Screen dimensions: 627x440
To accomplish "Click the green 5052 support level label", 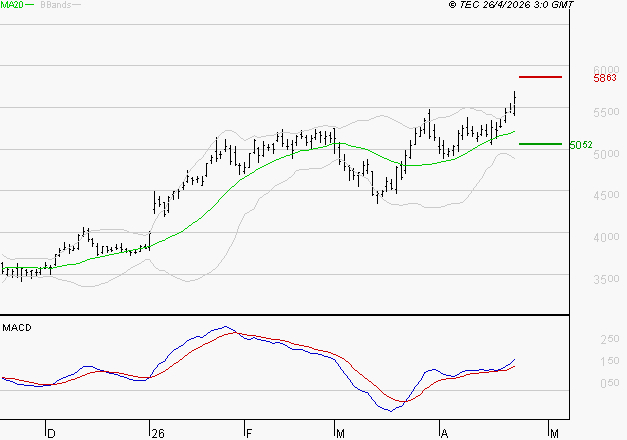I will (581, 145).
